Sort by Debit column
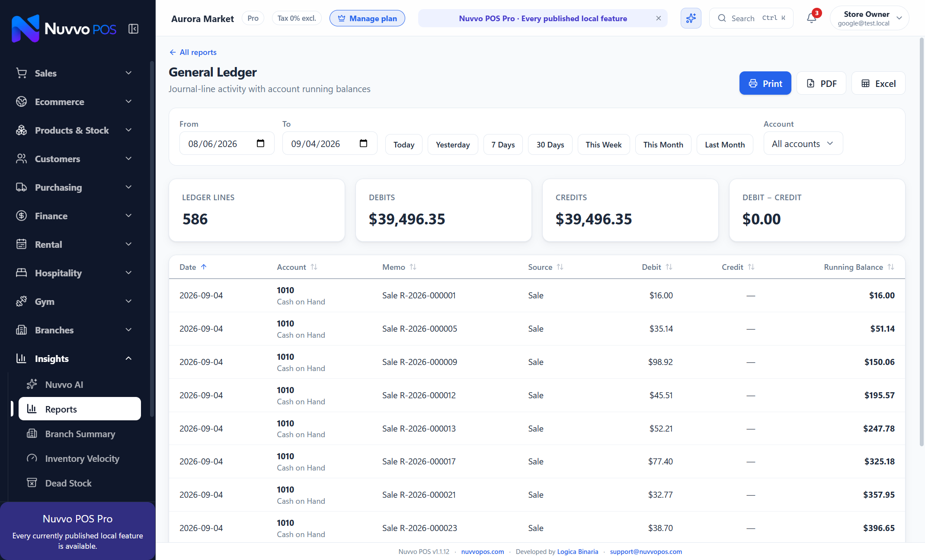This screenshot has width=925, height=560. [x=657, y=267]
